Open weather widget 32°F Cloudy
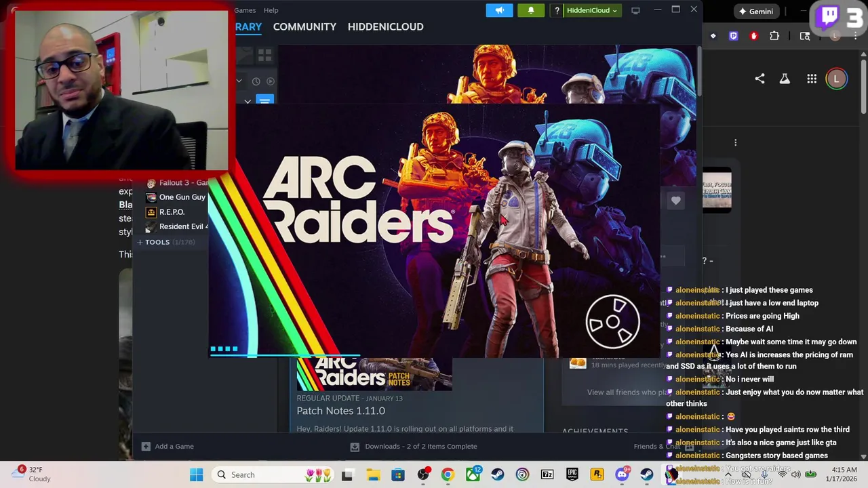 tap(32, 474)
